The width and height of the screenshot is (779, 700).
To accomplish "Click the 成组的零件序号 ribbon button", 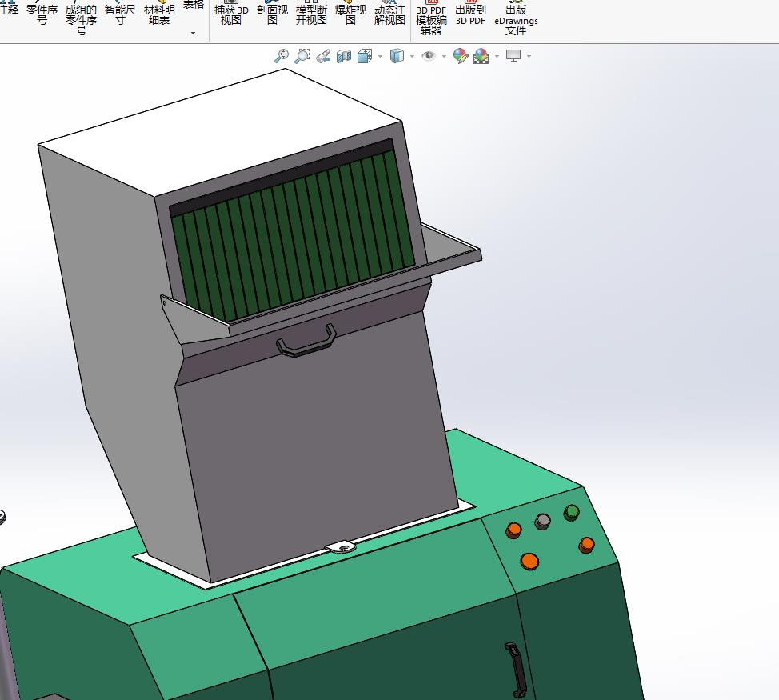I will click(81, 18).
